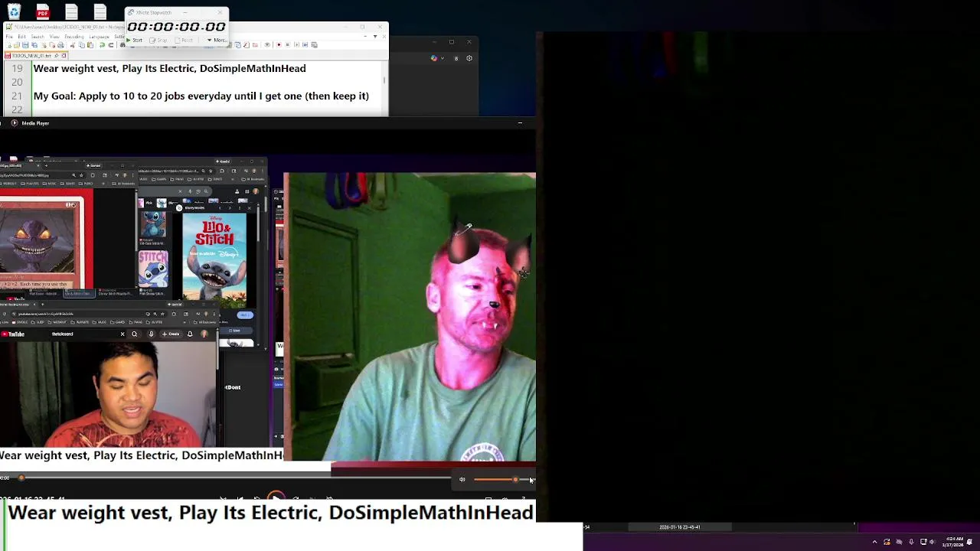Click the Reset button in XNote Stopwatch

tap(184, 40)
